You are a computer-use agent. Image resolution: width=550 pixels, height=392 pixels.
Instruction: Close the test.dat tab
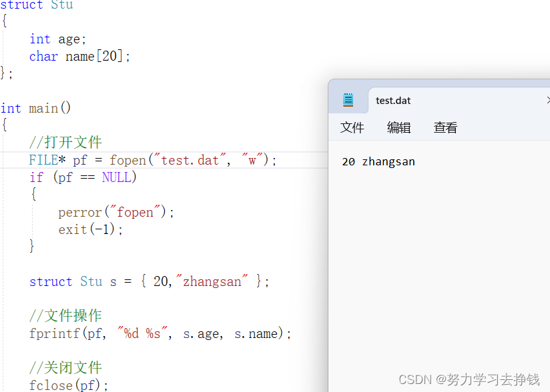coord(547,99)
